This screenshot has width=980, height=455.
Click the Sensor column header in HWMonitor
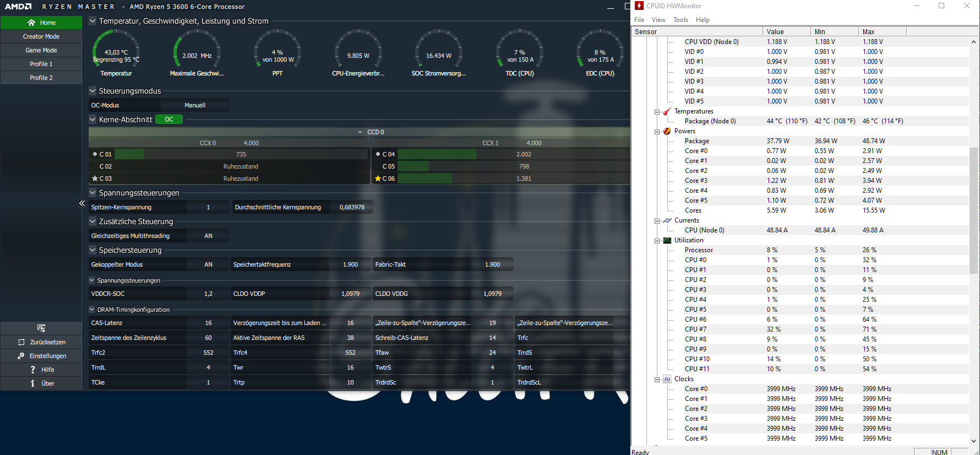[697, 31]
